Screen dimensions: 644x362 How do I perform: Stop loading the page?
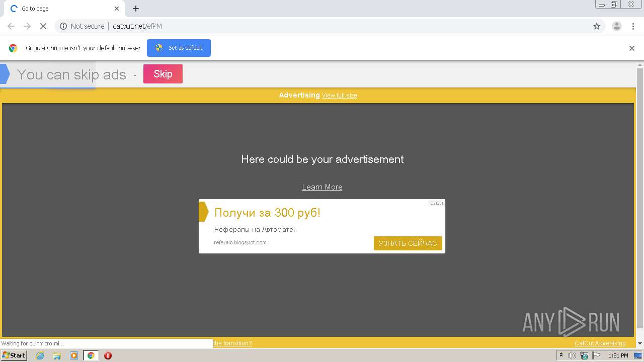43,26
